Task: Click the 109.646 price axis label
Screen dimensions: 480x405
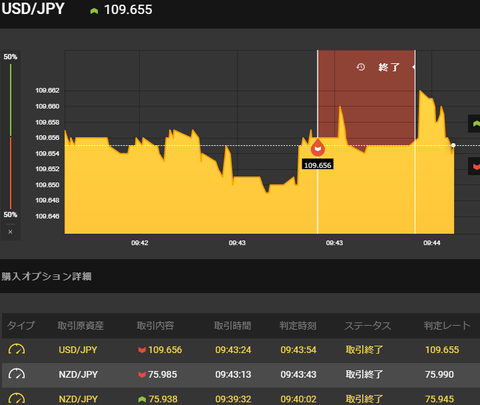Action: pos(47,216)
